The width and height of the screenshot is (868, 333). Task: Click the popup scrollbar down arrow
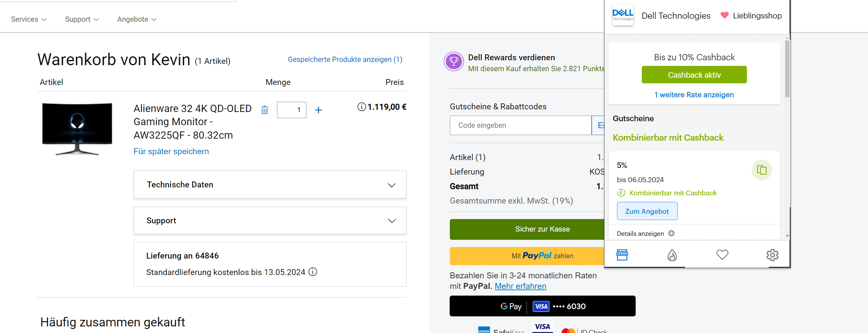tap(787, 236)
